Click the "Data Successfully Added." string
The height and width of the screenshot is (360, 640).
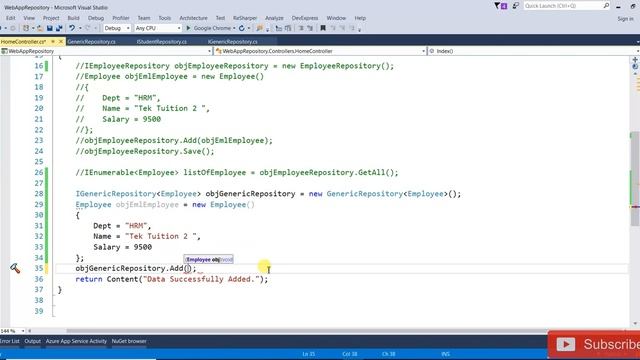click(x=201, y=279)
